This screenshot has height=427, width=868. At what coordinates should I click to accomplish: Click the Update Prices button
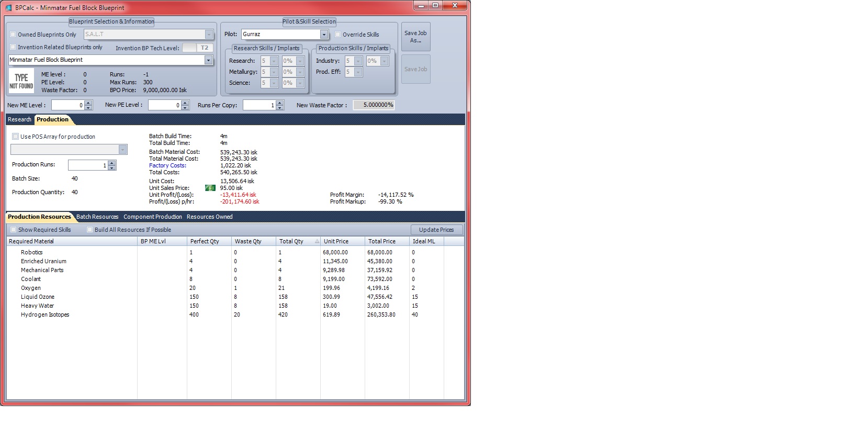click(x=436, y=230)
